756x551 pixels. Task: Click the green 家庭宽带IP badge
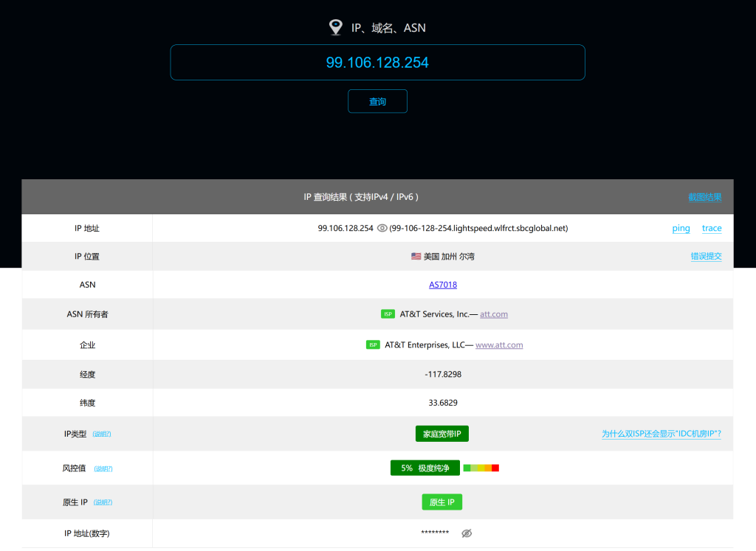[x=441, y=434]
